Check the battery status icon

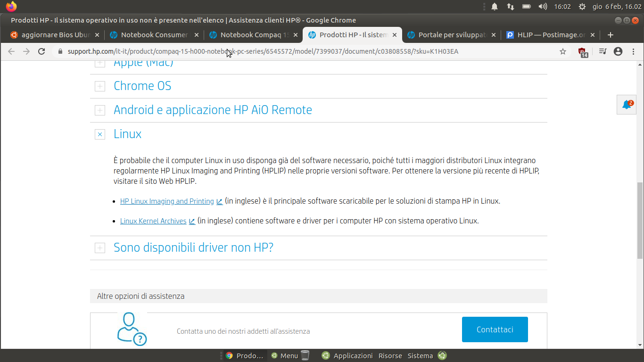point(527,7)
